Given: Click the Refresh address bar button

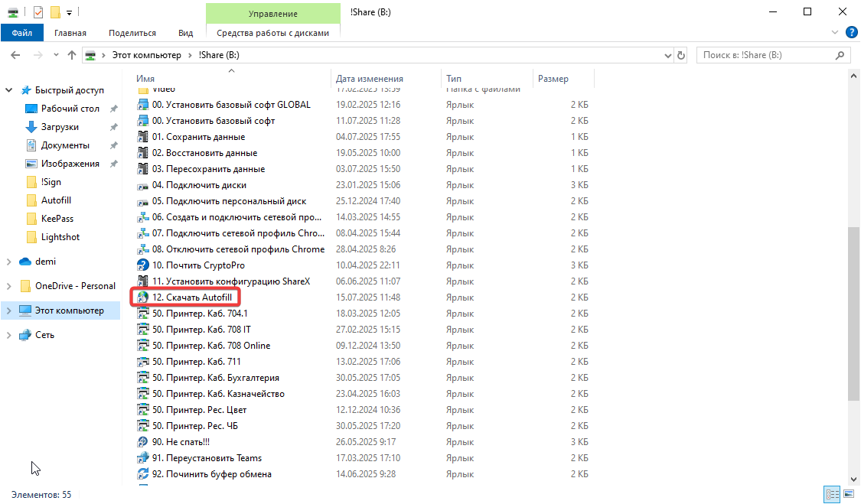Looking at the screenshot, I should [x=681, y=55].
